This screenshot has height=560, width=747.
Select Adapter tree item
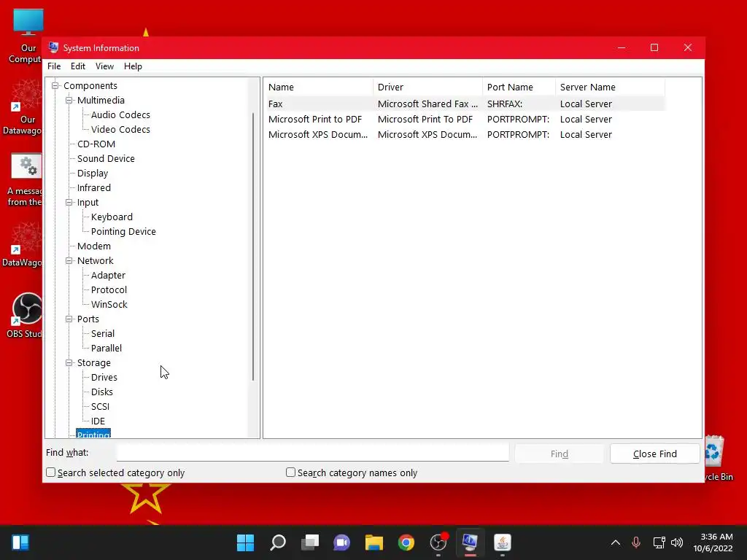click(x=108, y=276)
